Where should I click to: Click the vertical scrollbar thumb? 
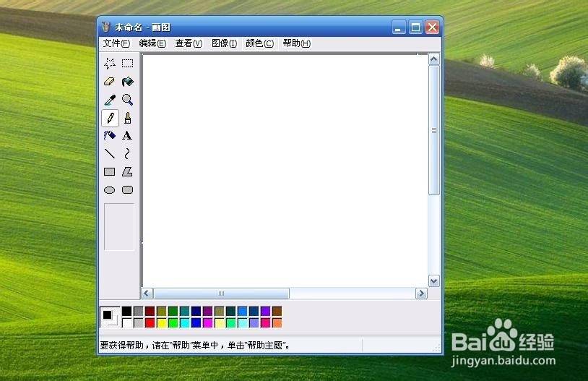click(x=434, y=130)
